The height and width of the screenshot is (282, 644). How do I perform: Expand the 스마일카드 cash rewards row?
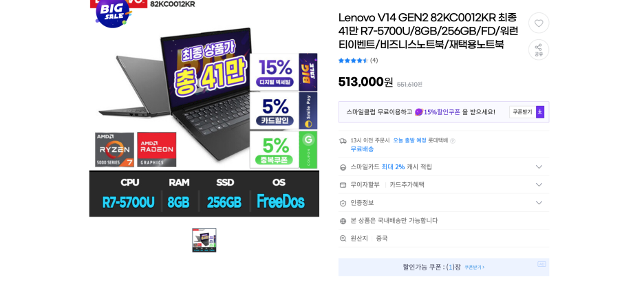coord(444,167)
